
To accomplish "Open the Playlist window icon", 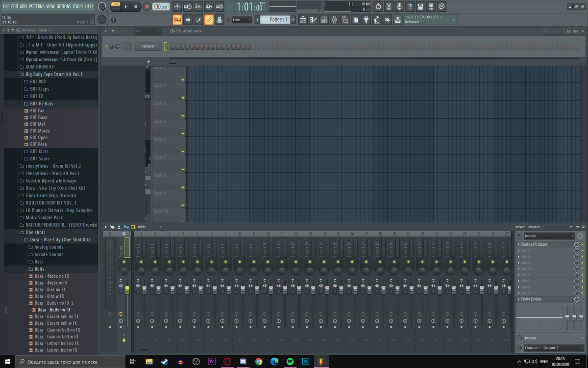I will point(302,20).
